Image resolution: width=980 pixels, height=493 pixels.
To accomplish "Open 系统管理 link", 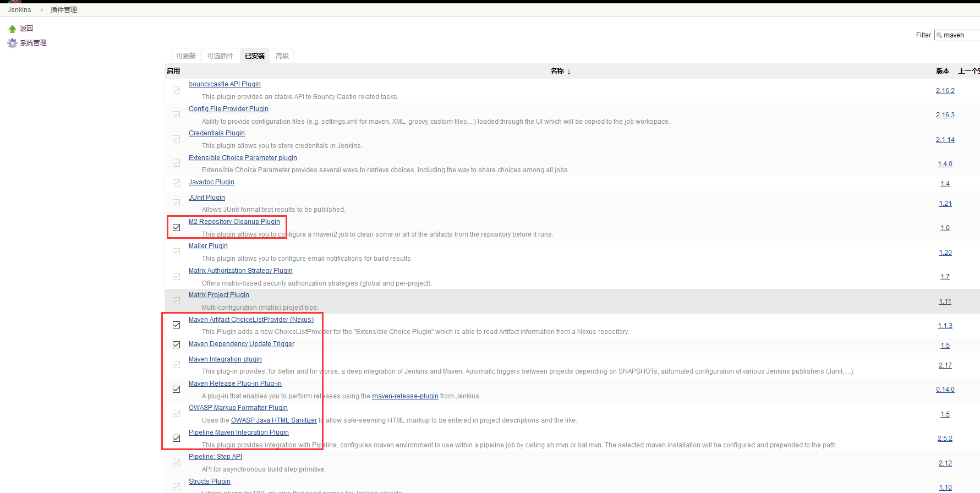I will point(33,43).
